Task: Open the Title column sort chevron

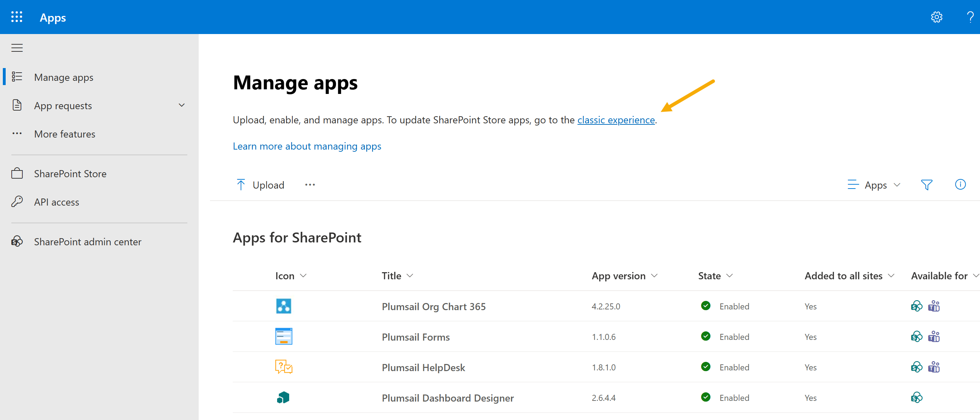Action: click(410, 275)
